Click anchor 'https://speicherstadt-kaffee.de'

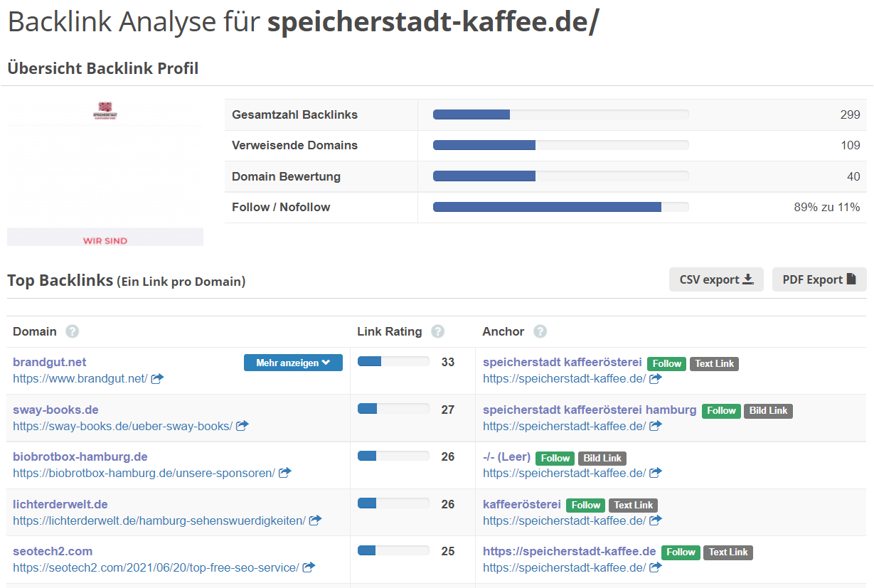[570, 551]
